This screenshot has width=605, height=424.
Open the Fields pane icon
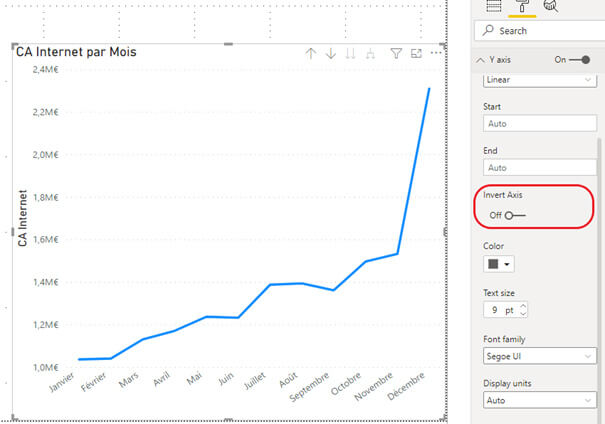pyautogui.click(x=494, y=6)
